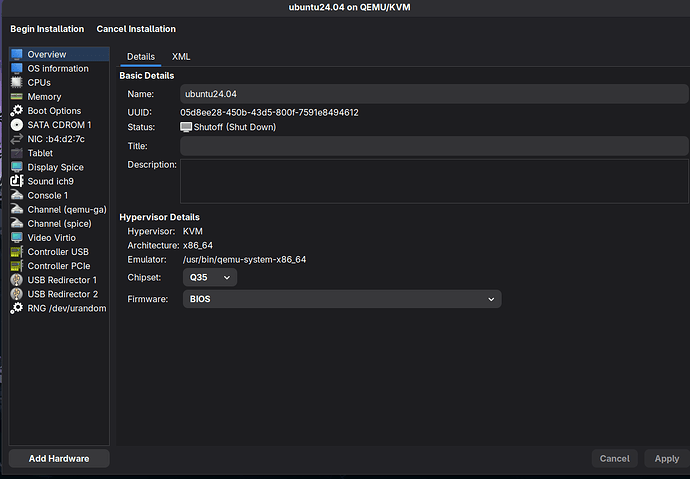690x479 pixels.
Task: Select the CPUs label in hardware list
Action: [x=39, y=83]
